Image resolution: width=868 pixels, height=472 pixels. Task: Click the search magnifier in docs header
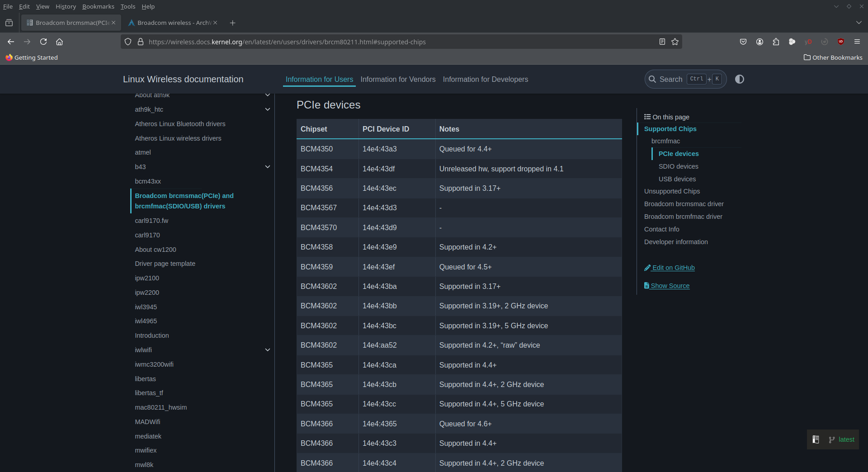click(652, 79)
